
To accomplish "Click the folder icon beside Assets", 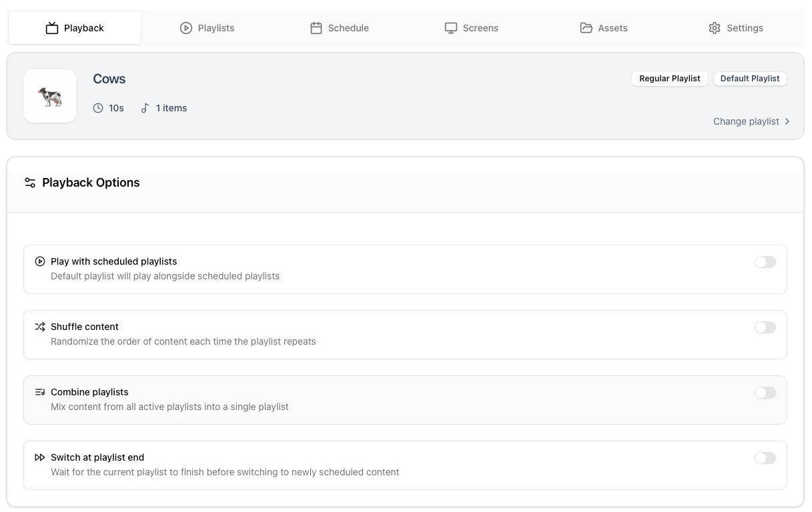I will point(586,28).
